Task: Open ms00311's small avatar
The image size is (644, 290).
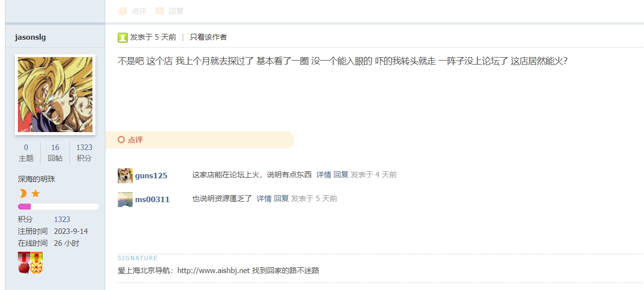Action: tap(125, 199)
